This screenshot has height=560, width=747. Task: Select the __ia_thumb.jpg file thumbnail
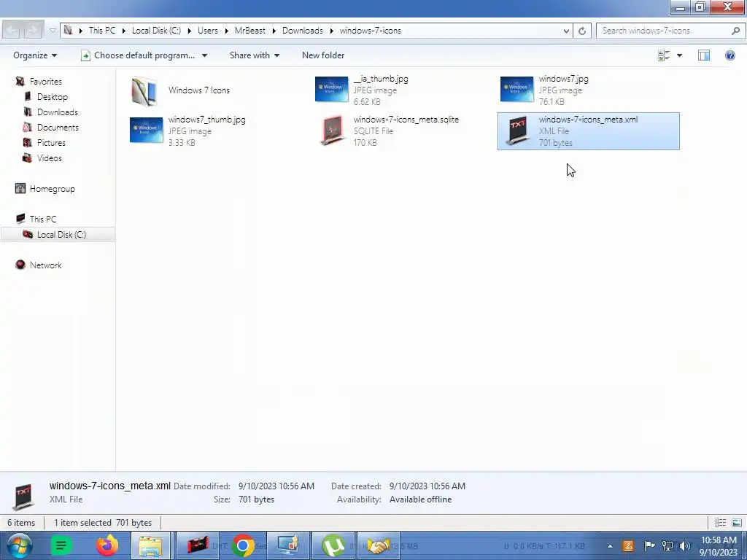(332, 89)
